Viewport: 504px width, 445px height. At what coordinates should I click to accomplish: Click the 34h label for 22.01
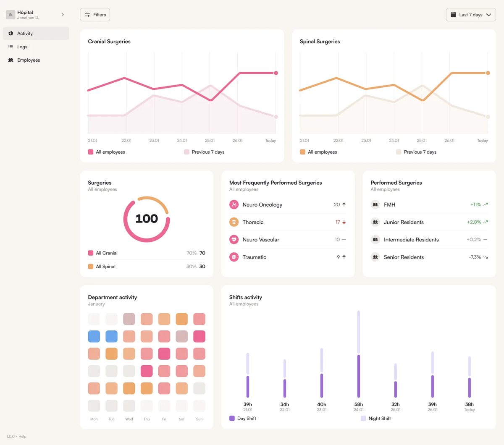285,404
